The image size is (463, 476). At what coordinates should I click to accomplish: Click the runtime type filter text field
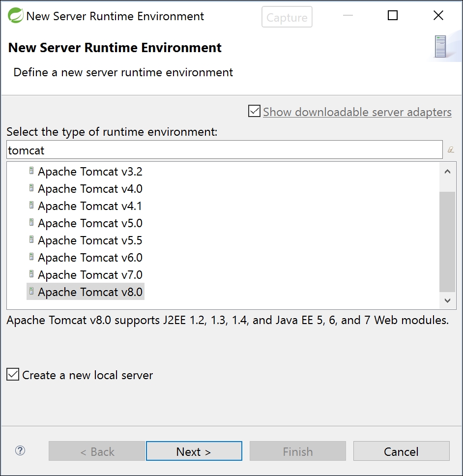tap(224, 150)
